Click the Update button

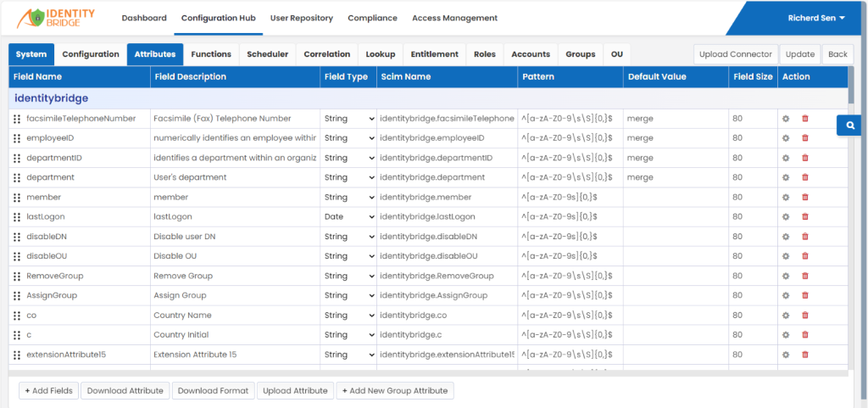coord(800,54)
